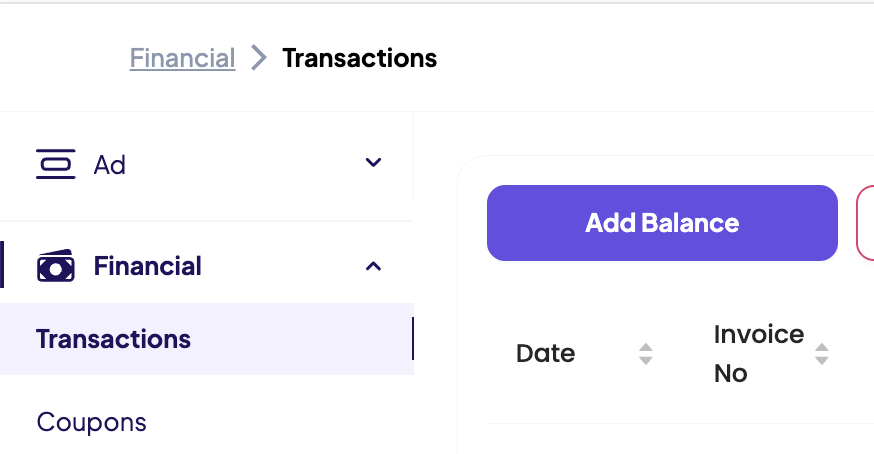Expand the Ad menu chevron
The width and height of the screenshot is (874, 454).
374,163
